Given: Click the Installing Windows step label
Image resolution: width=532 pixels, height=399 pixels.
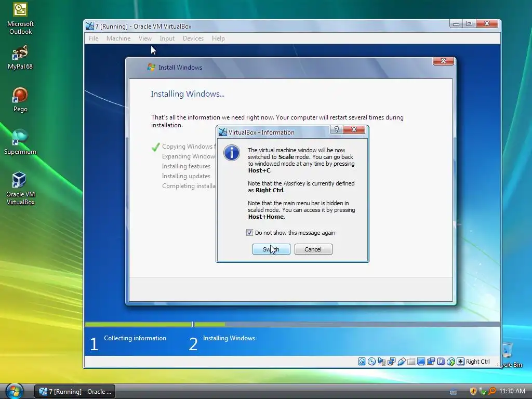Looking at the screenshot, I should click(229, 338).
